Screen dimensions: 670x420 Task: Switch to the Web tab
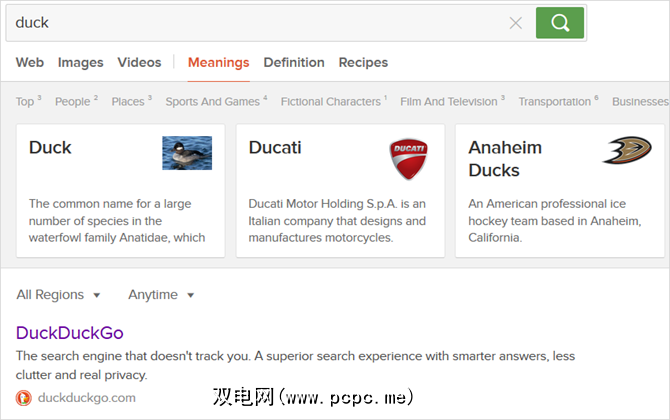pos(30,62)
